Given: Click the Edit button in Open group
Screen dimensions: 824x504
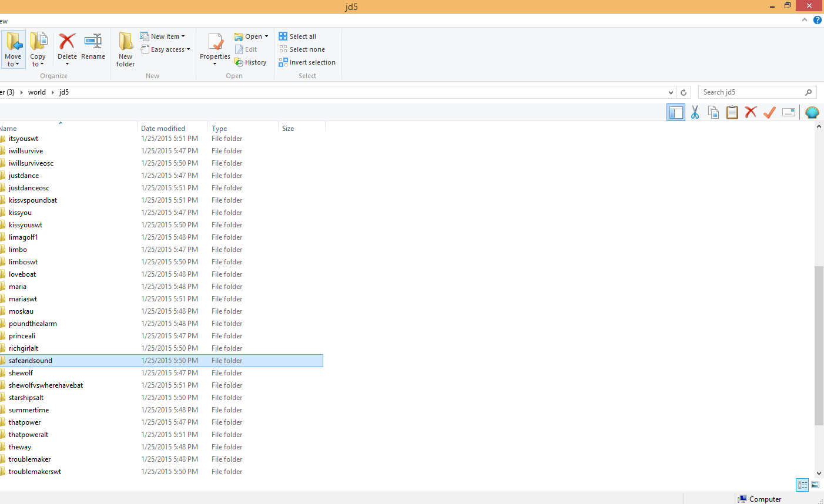Looking at the screenshot, I should coord(246,49).
